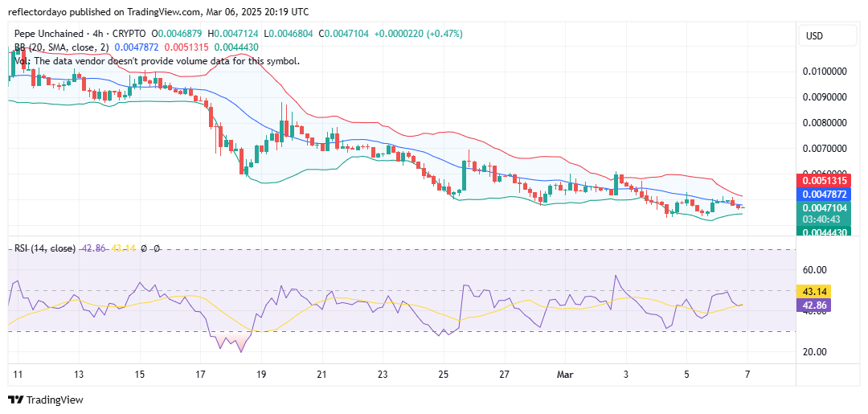Viewport: 868px width, 414px height.
Task: Click the +0.47% change value in header
Action: (x=444, y=35)
